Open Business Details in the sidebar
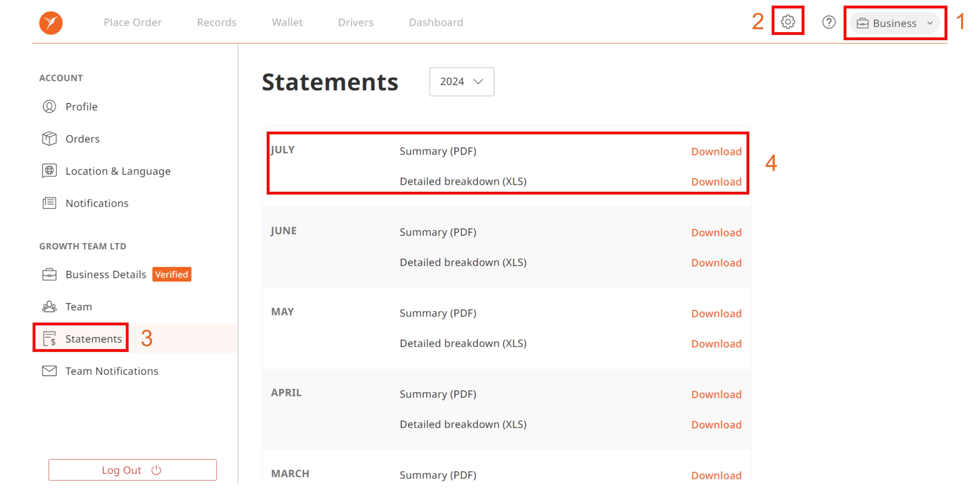Image resolution: width=980 pixels, height=490 pixels. (x=106, y=275)
